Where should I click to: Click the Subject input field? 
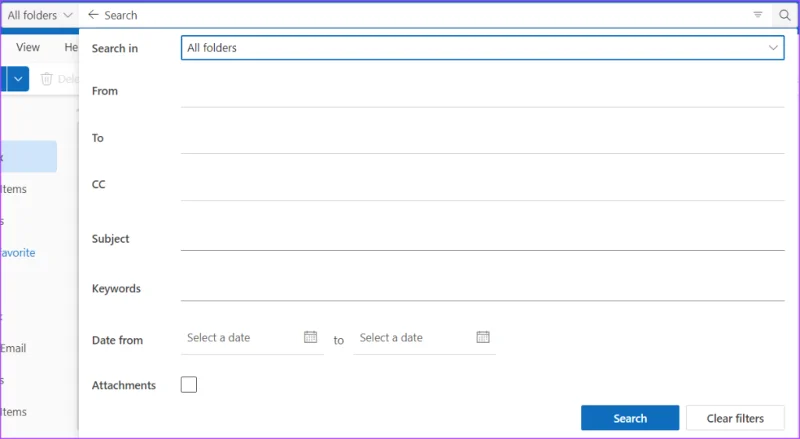coord(482,237)
